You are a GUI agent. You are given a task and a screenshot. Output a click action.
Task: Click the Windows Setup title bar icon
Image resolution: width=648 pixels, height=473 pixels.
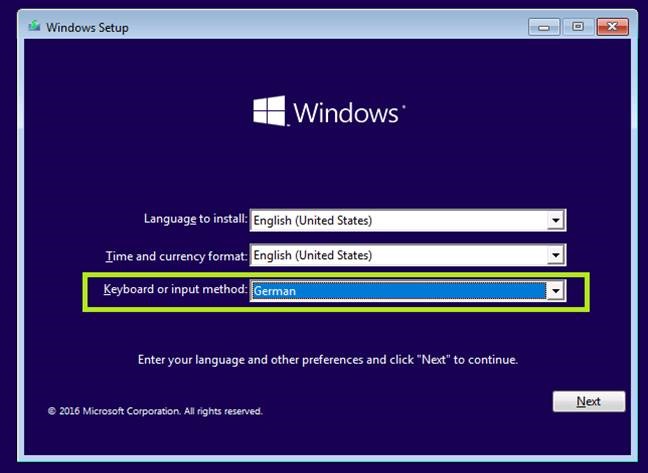(x=33, y=27)
